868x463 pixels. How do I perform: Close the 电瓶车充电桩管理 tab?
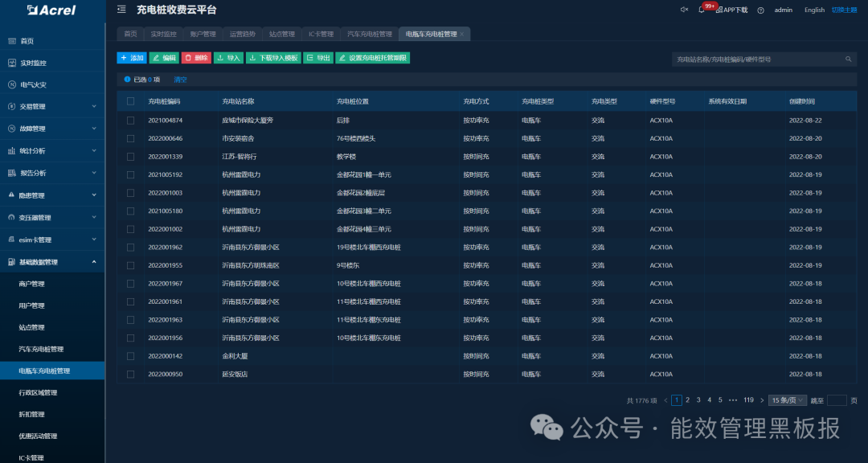tap(461, 34)
